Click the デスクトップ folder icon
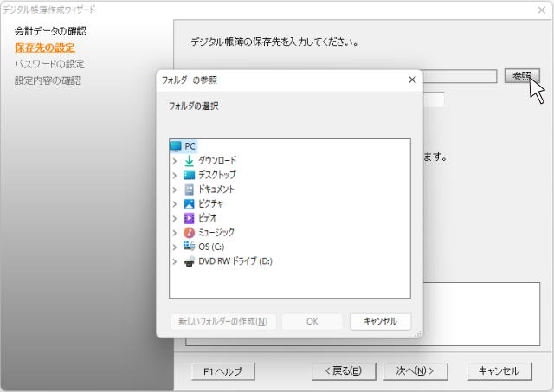Viewport: 554px width, 392px height. pyautogui.click(x=189, y=175)
